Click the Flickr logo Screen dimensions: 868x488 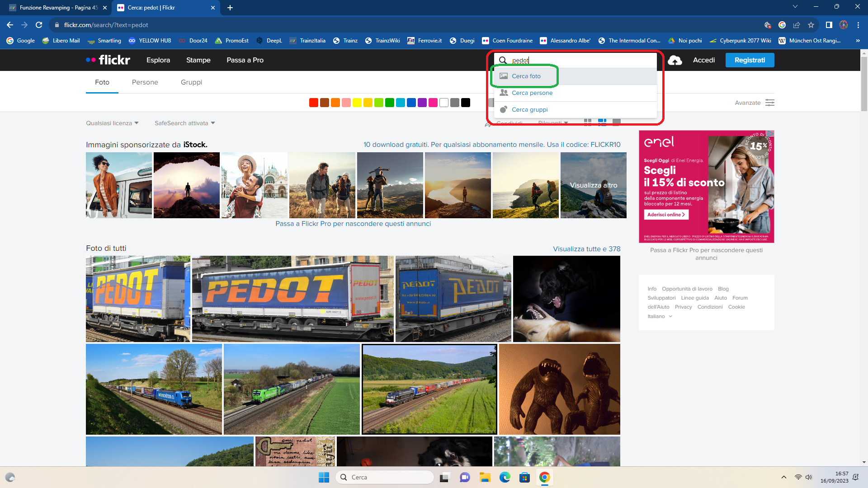pyautogui.click(x=108, y=60)
